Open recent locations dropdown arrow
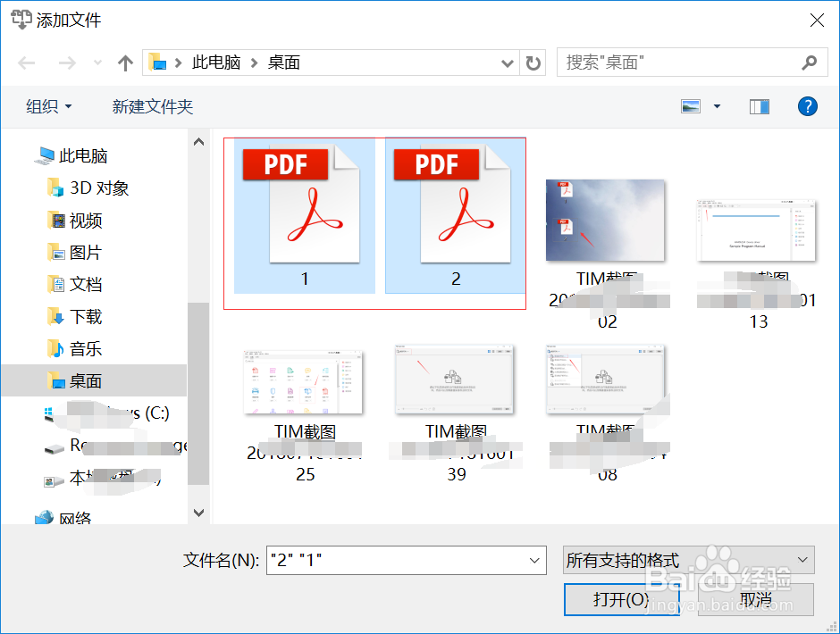Viewport: 840px width, 634px height. (x=97, y=63)
